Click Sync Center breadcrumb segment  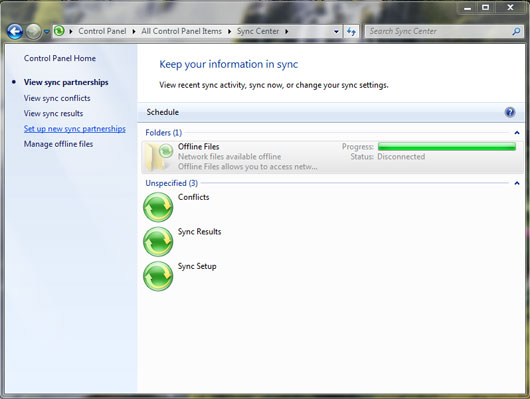pos(258,31)
